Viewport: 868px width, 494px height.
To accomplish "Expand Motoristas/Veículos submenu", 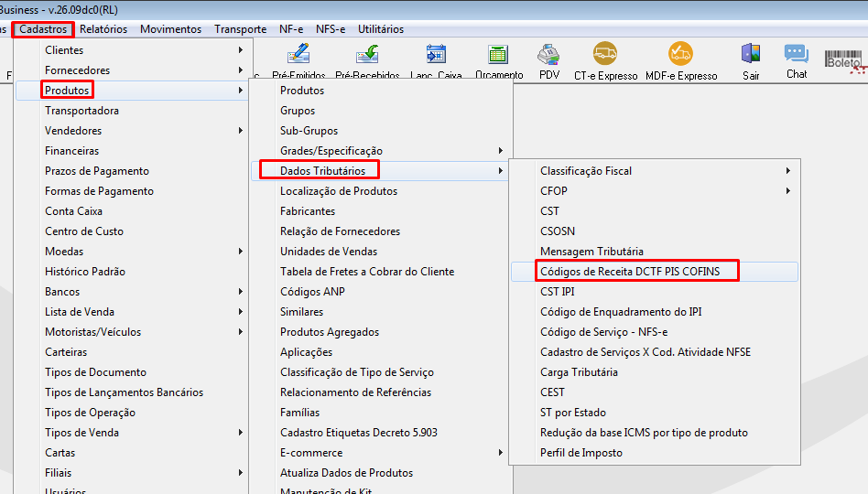I will pyautogui.click(x=133, y=332).
